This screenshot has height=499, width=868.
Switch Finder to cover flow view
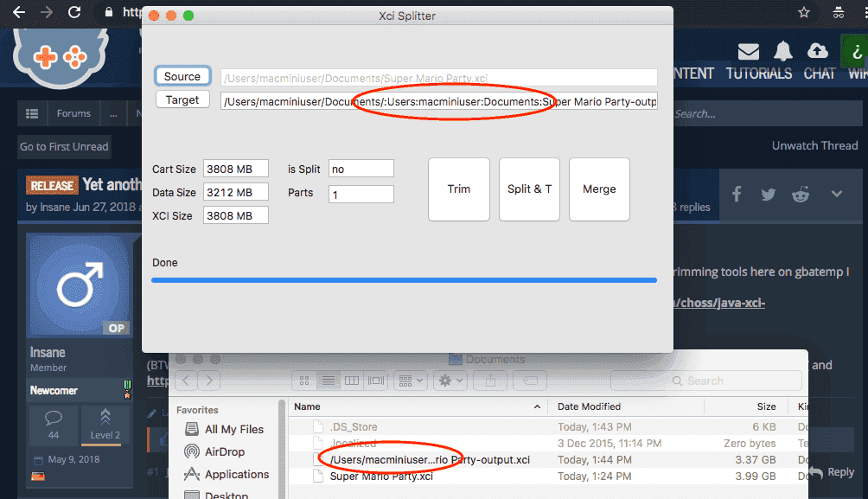pos(376,381)
